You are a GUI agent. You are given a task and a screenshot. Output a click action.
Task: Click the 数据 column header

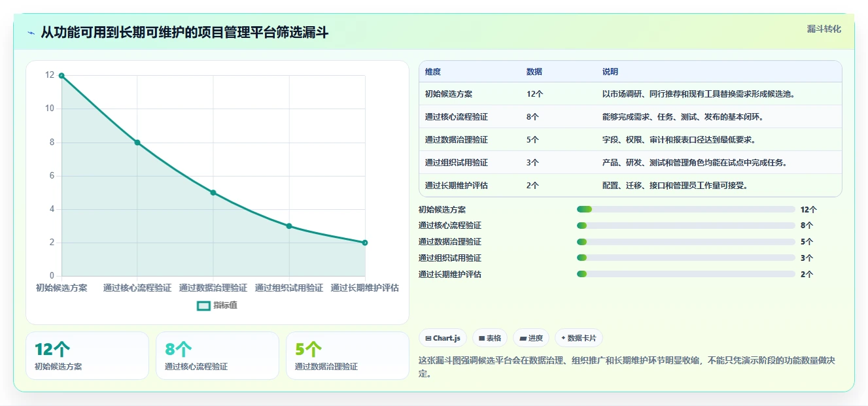tap(534, 72)
